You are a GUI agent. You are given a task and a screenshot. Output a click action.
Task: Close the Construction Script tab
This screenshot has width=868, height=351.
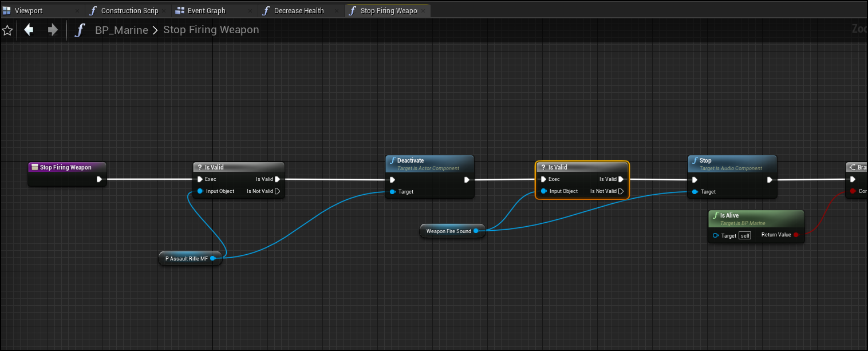click(164, 11)
